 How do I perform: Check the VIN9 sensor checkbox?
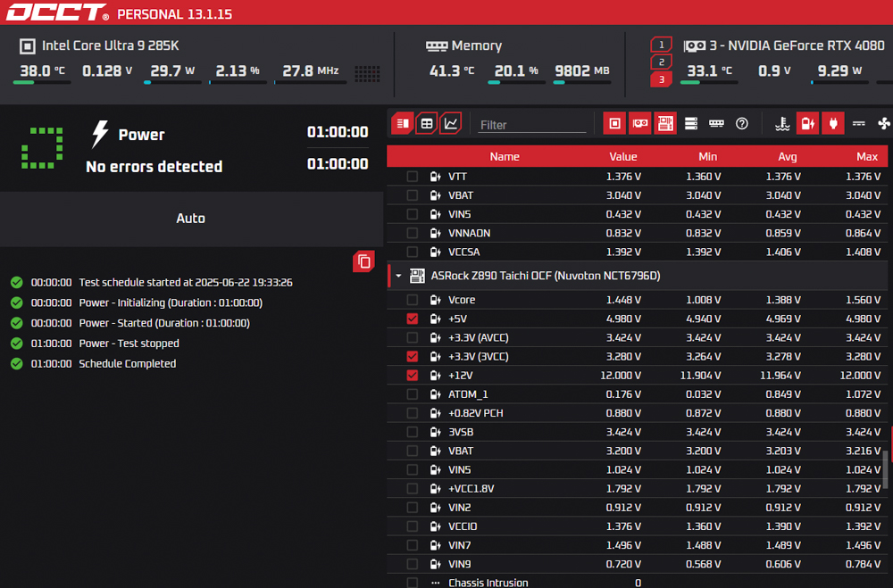pos(413,564)
